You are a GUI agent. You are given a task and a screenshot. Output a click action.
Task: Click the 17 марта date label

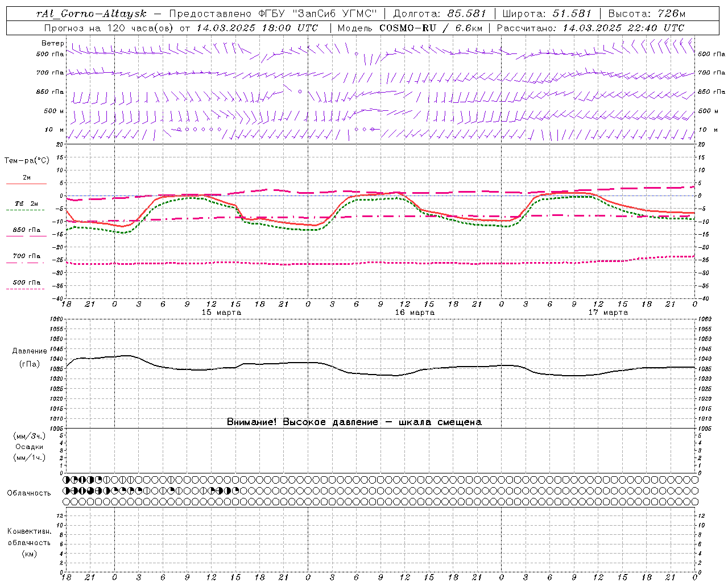click(x=608, y=313)
